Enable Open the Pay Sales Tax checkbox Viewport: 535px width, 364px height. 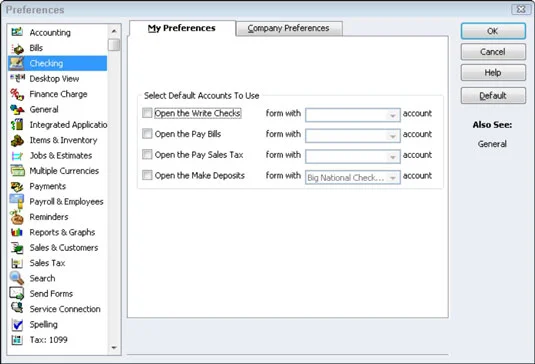[147, 155]
